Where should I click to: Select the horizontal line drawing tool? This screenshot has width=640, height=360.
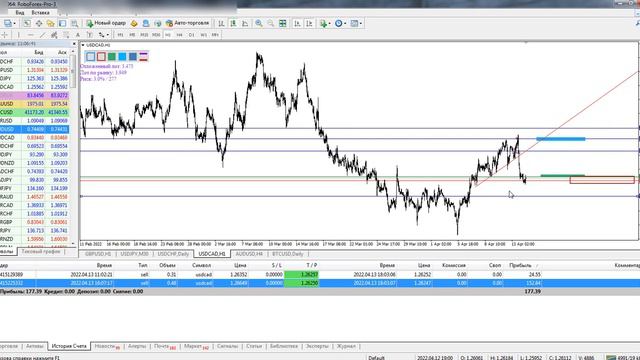coord(30,35)
